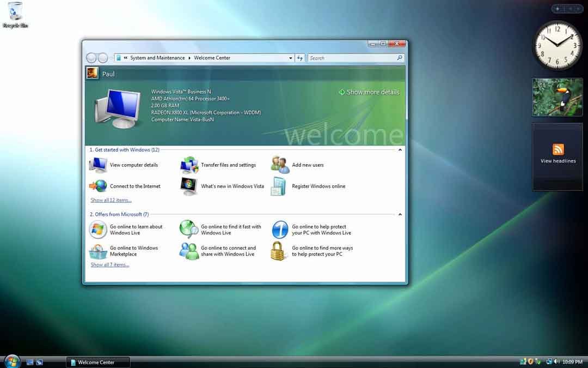Select Register Windows online

click(319, 186)
